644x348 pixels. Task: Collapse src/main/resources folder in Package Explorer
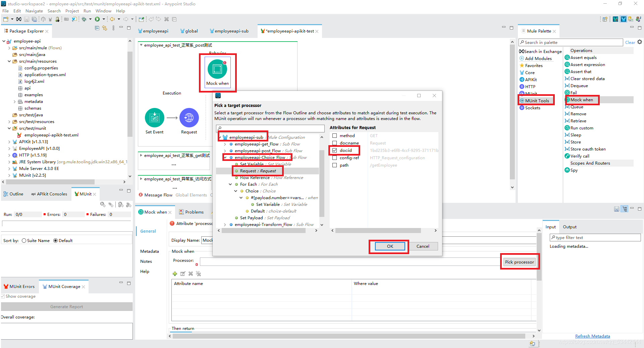pos(9,61)
